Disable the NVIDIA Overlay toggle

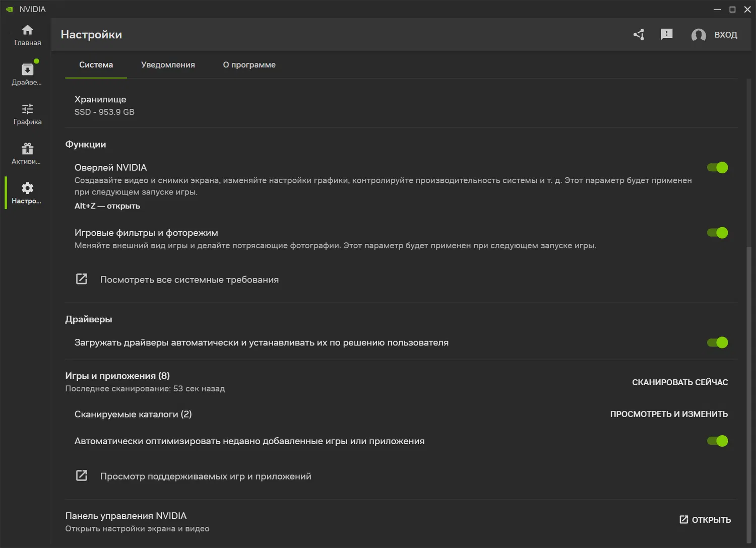point(718,168)
